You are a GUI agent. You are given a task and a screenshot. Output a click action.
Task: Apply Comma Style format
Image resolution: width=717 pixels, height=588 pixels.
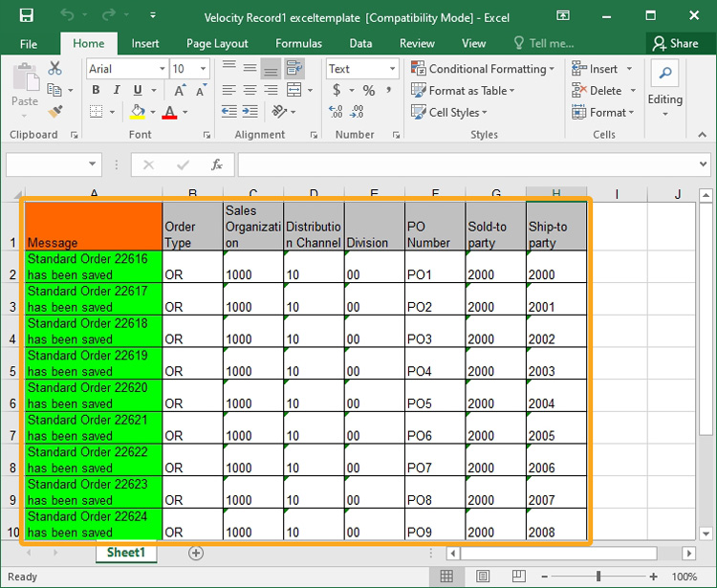(388, 90)
